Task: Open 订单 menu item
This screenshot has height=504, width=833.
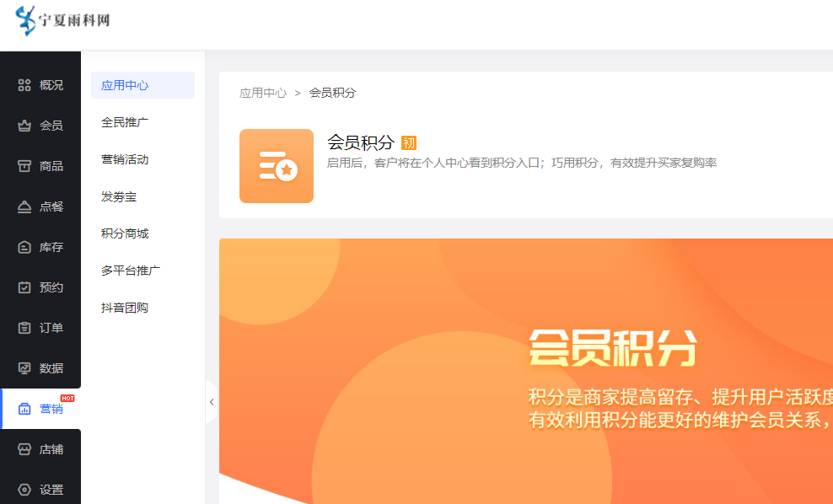Action: (x=51, y=328)
